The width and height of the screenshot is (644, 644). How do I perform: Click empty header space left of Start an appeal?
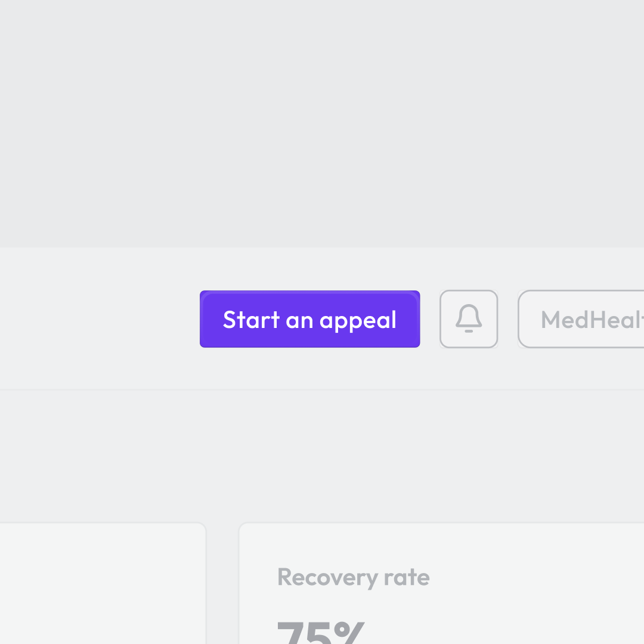[x=98, y=318]
